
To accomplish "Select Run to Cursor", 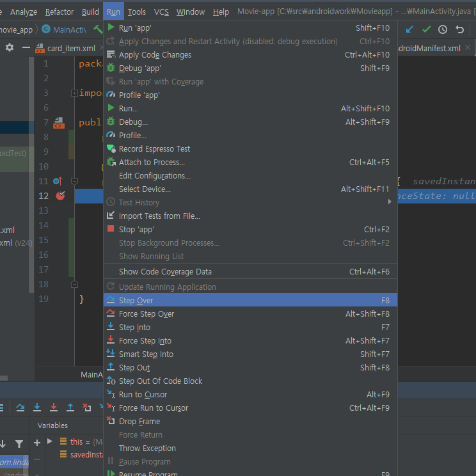I will (x=250, y=394).
